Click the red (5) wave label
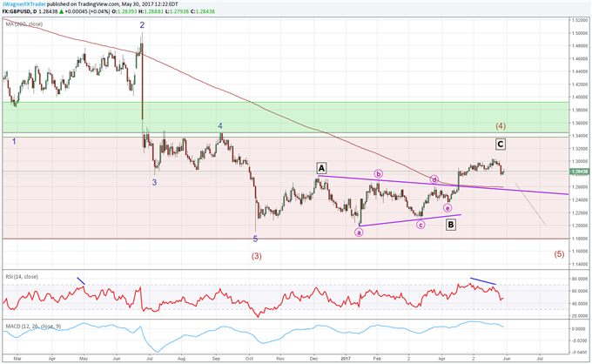Viewport: 592px width, 364px height. 559,254
